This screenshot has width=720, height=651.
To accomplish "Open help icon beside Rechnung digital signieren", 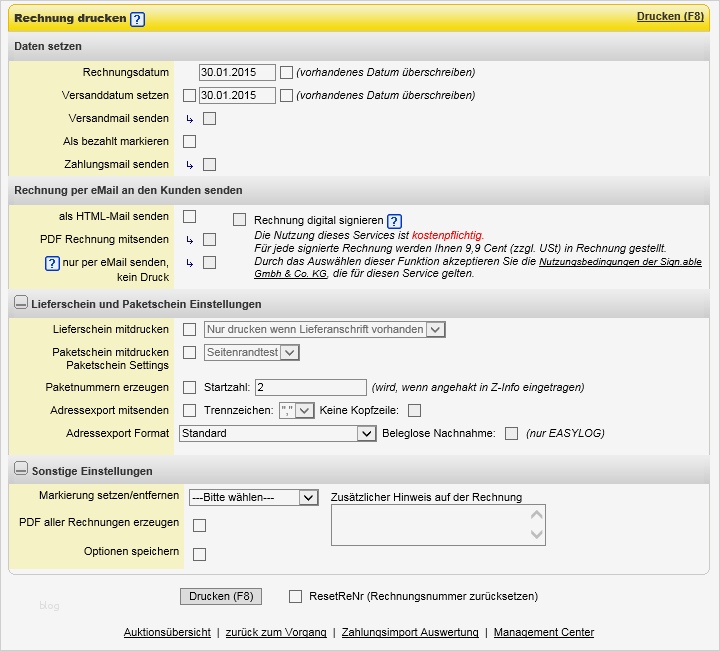I will tap(394, 221).
